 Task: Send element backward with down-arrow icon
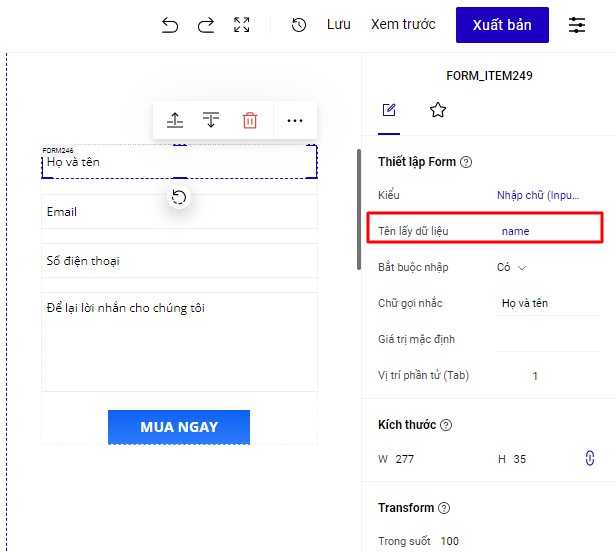tap(211, 120)
